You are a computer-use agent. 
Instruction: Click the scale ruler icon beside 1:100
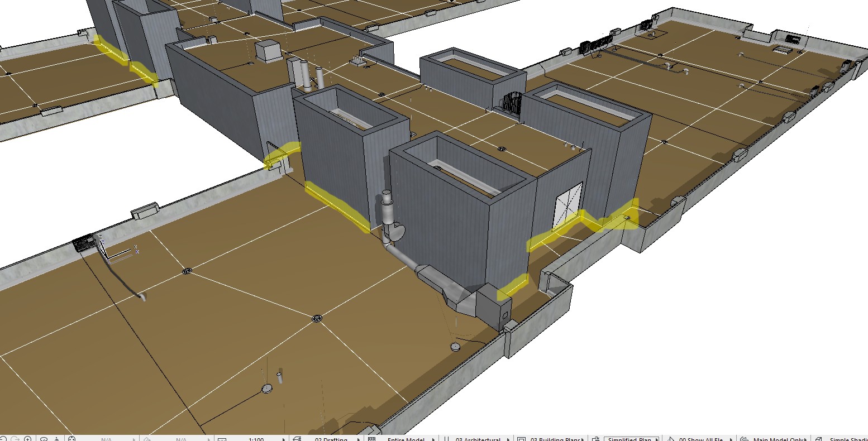[222, 439]
